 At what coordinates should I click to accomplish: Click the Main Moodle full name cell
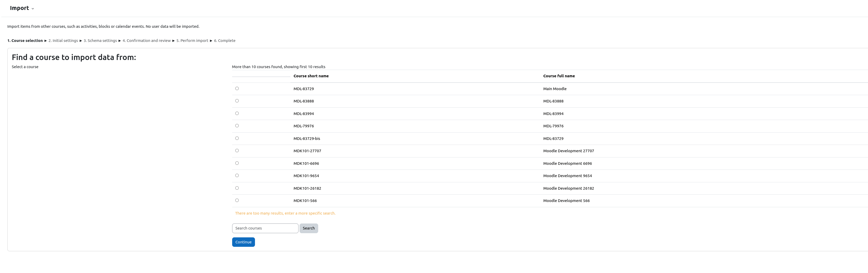pyautogui.click(x=555, y=89)
